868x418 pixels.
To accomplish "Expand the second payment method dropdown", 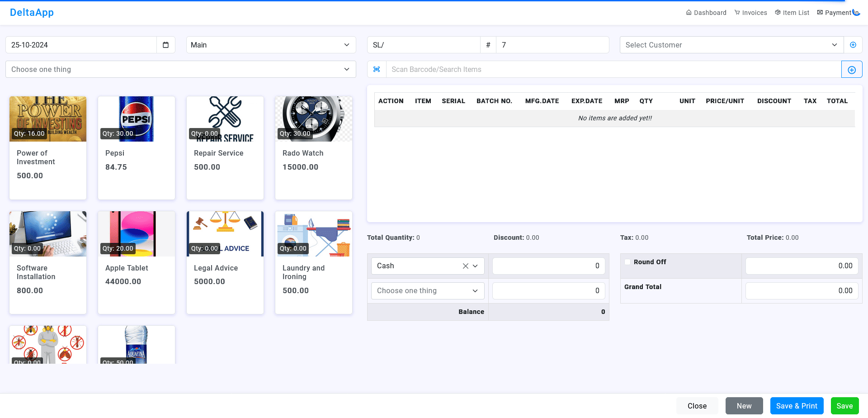I will tap(427, 291).
